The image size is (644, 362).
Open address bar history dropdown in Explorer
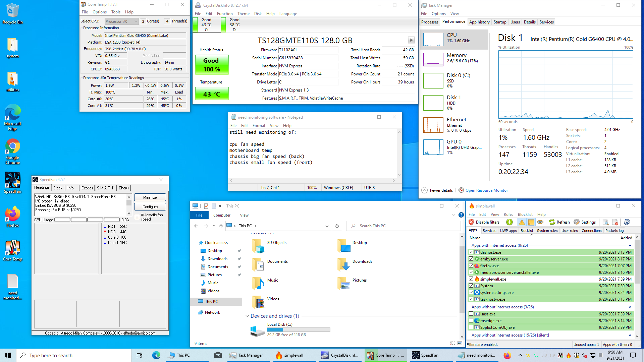327,226
